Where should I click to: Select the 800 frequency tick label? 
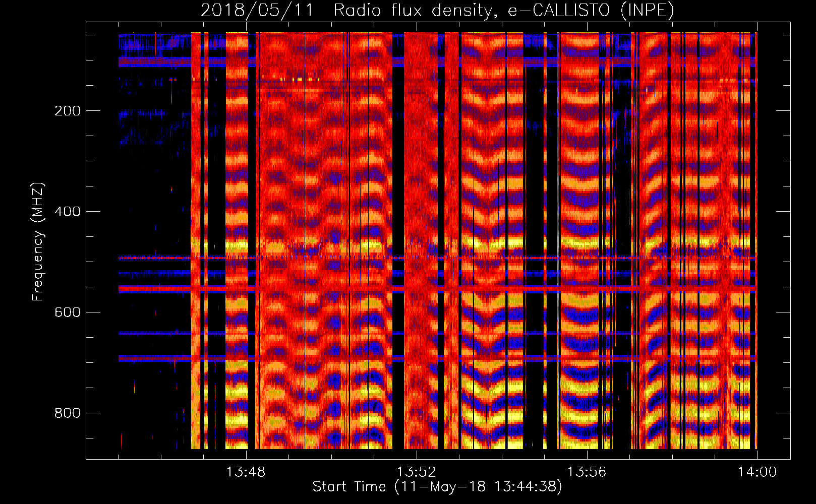pos(67,413)
